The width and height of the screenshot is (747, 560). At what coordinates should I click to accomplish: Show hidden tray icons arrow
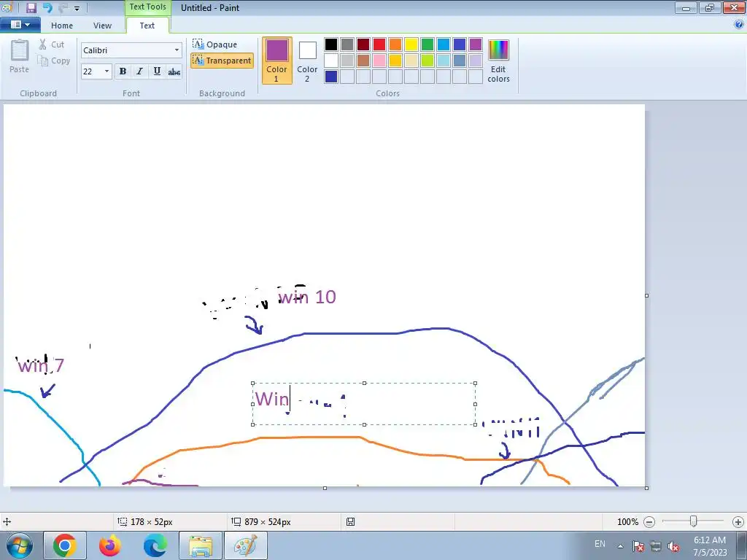620,546
